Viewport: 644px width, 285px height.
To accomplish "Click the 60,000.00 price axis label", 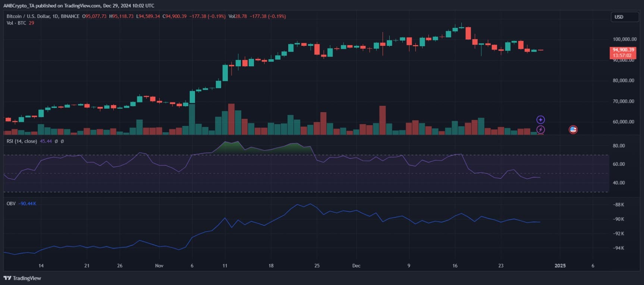I will click(623, 122).
